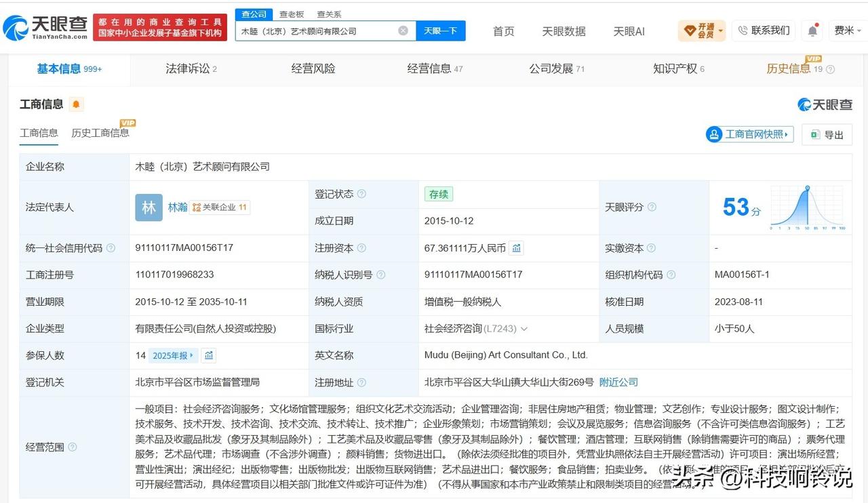Viewport: 868px width, 503px height.
Task: Switch to the 法律诉讼 tab
Action: tap(191, 68)
